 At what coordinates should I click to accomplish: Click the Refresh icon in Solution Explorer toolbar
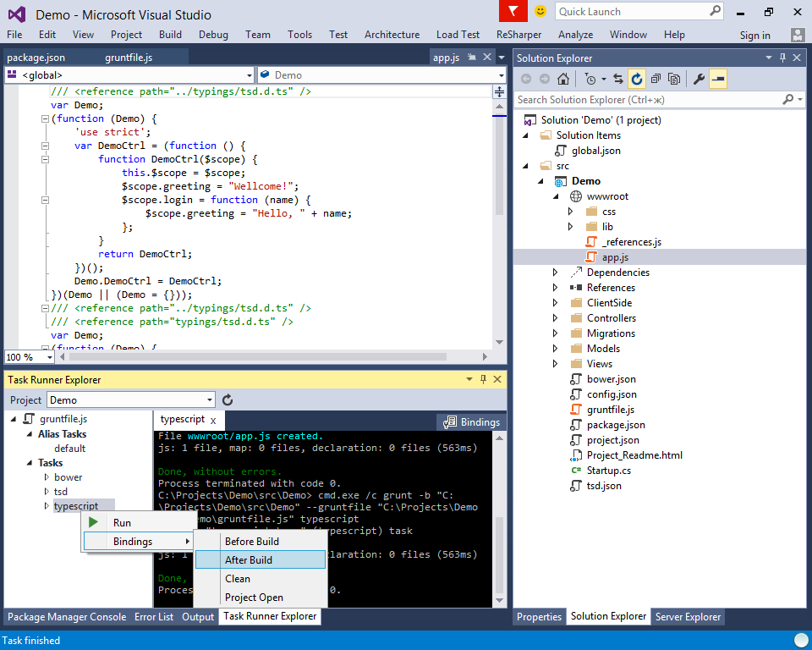(636, 78)
